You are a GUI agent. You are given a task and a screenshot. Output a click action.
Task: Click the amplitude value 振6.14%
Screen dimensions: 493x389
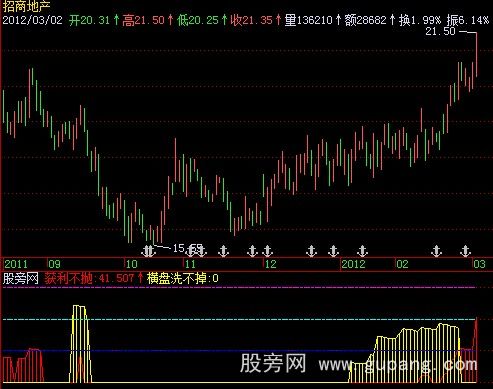tap(468, 20)
